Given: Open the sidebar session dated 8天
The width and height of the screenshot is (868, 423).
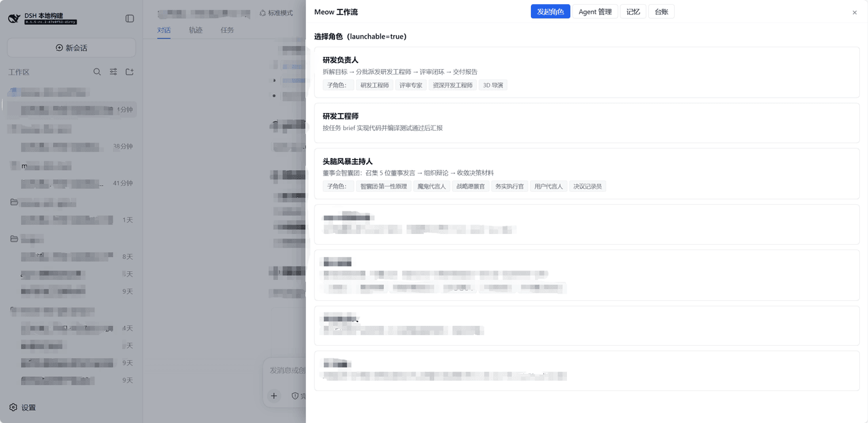Looking at the screenshot, I should click(71, 256).
